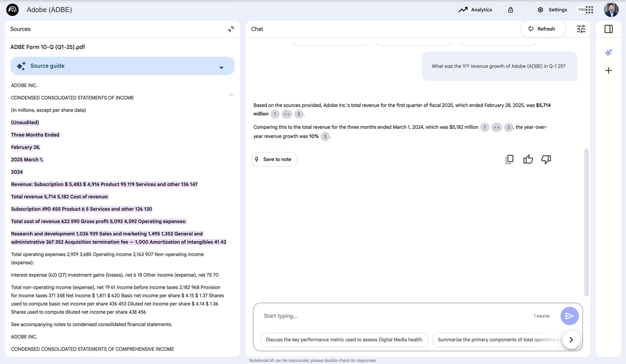Viewport: 626px width, 364px height.
Task: Click the 'Sources' panel header label
Action: pyautogui.click(x=20, y=29)
